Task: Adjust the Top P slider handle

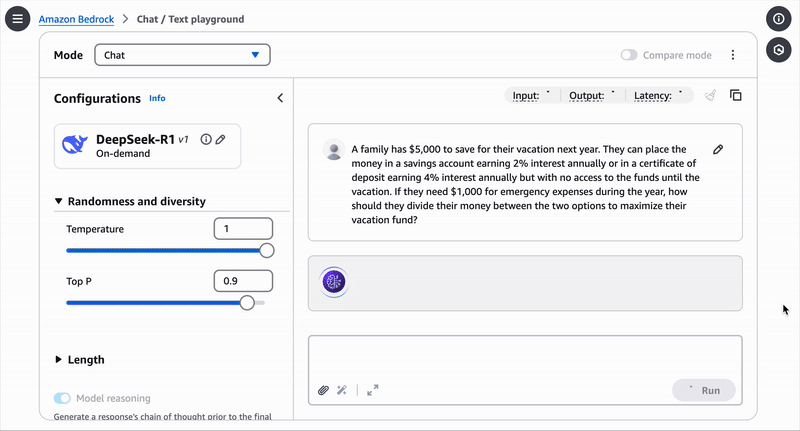Action: [247, 302]
